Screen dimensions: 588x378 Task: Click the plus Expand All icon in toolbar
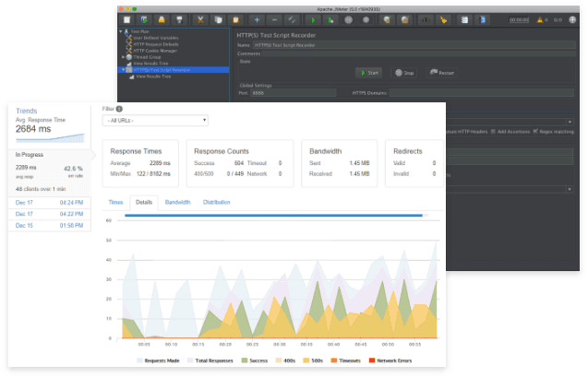click(x=257, y=20)
